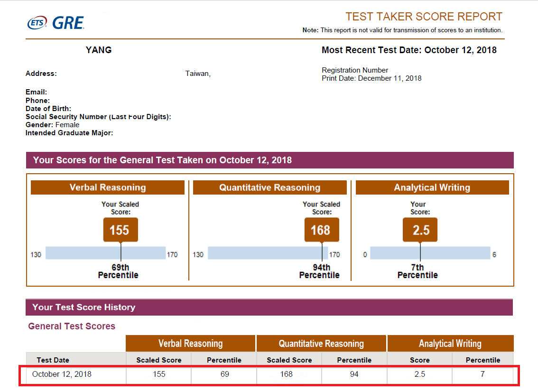538x392 pixels.
Task: Click the 168 quantitative score badge
Action: point(322,230)
